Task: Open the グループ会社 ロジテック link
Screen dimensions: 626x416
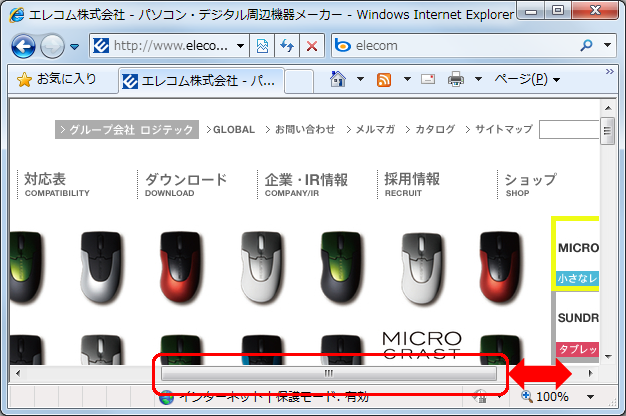Action: pos(127,129)
